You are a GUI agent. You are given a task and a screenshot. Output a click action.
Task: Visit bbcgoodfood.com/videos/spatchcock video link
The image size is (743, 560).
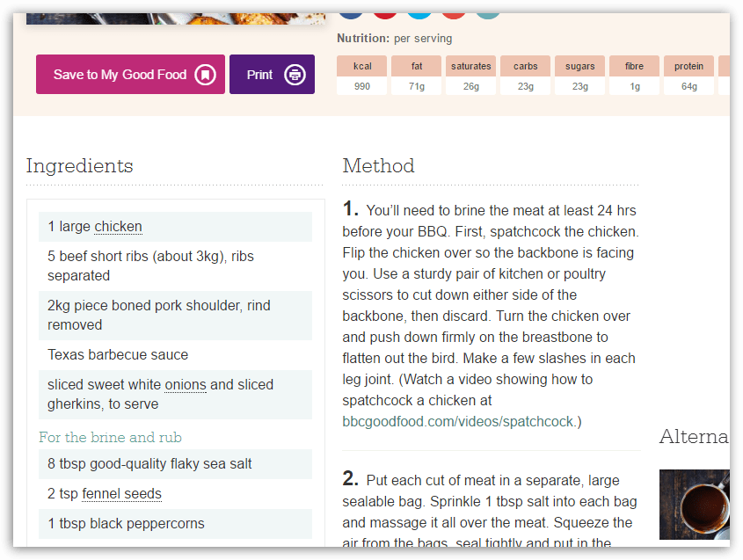pos(457,422)
